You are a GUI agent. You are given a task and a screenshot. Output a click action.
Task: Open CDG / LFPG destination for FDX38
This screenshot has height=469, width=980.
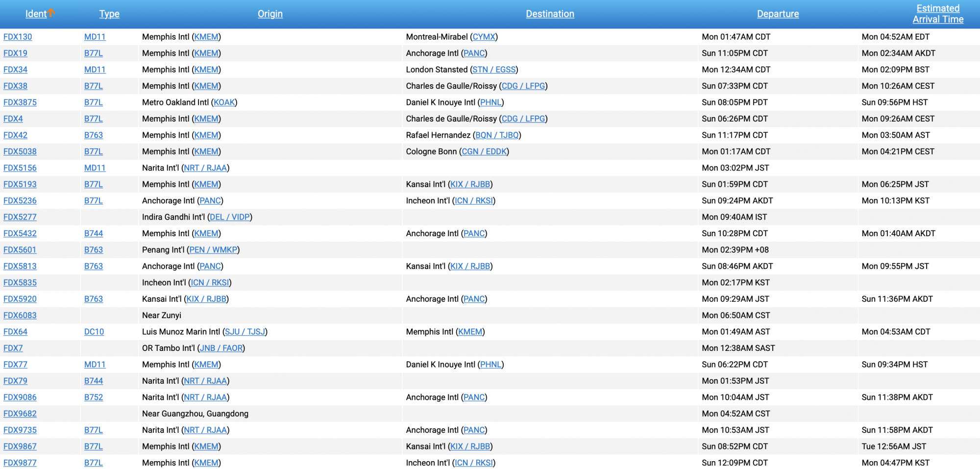pos(523,86)
